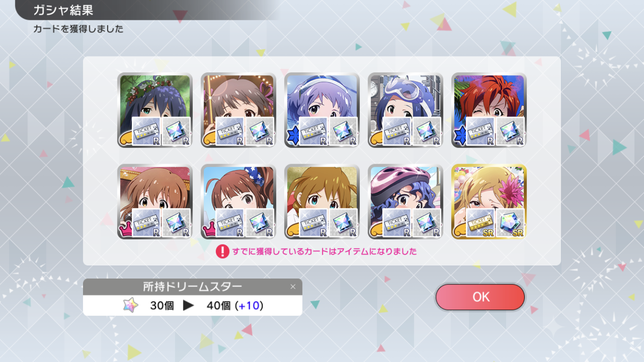Tap the rainbow Dream Star icon
Image resolution: width=644 pixels, height=362 pixels.
click(x=130, y=306)
